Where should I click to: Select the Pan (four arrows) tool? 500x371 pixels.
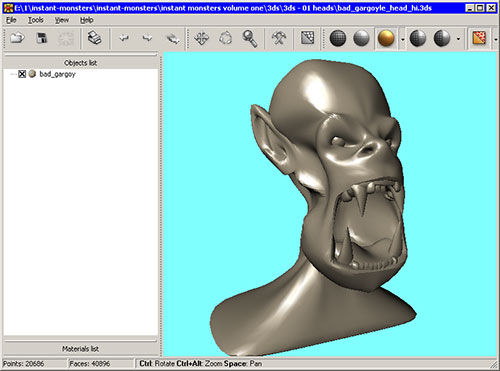pos(202,38)
